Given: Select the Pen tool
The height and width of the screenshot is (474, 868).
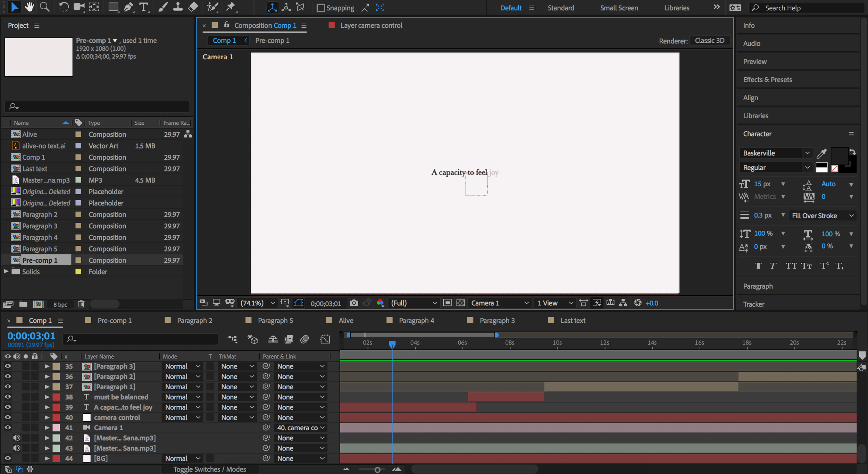Looking at the screenshot, I should click(x=128, y=7).
